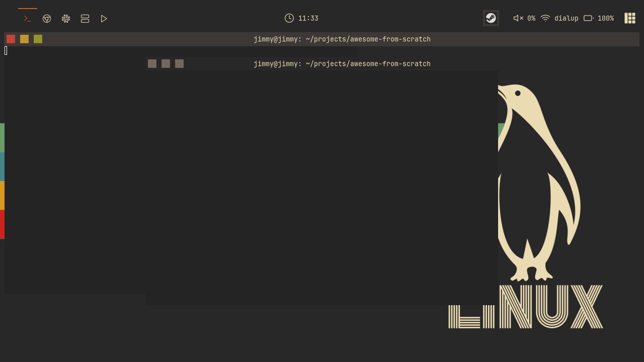Select the terminal tag in the top bar
Image resolution: width=644 pixels, height=362 pixels.
tap(28, 19)
